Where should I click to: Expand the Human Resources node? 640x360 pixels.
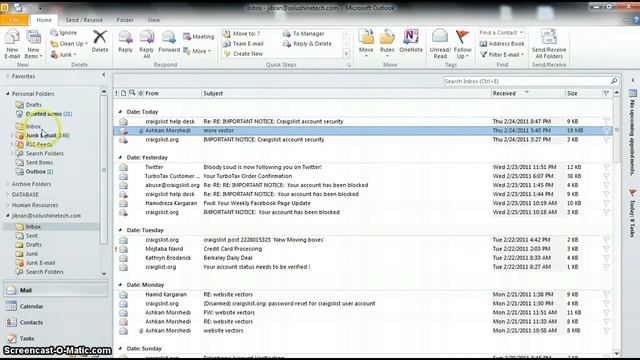(7, 205)
